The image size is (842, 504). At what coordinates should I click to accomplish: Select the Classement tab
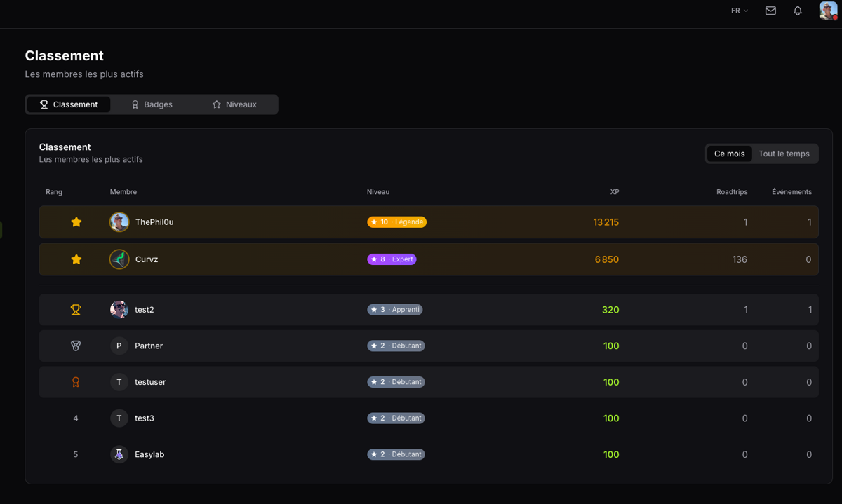click(x=69, y=104)
